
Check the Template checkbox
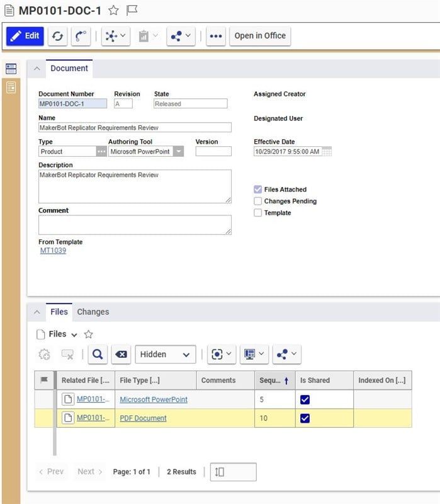(257, 213)
